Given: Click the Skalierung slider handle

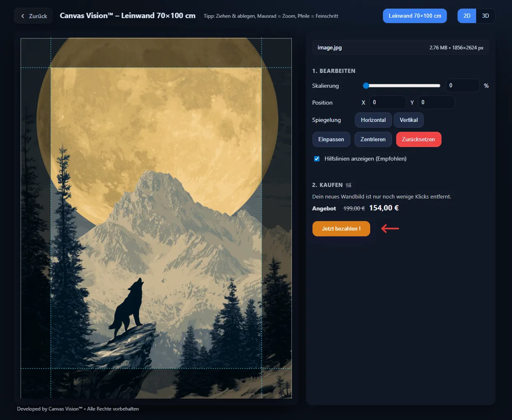Looking at the screenshot, I should point(366,86).
